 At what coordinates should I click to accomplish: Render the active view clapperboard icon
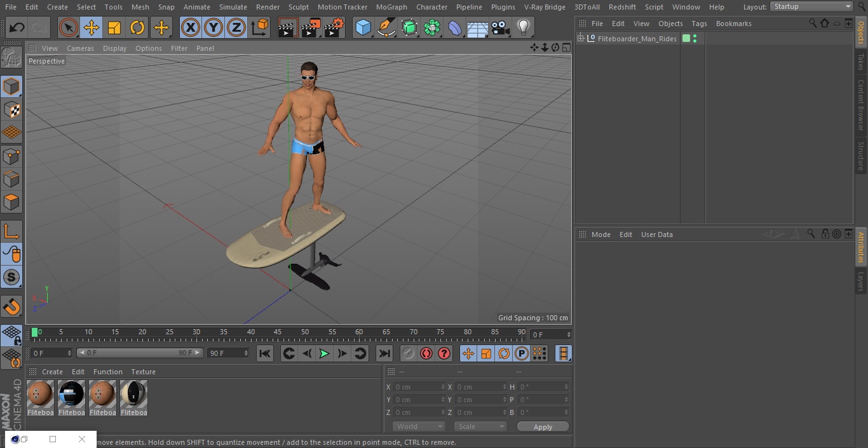[288, 27]
